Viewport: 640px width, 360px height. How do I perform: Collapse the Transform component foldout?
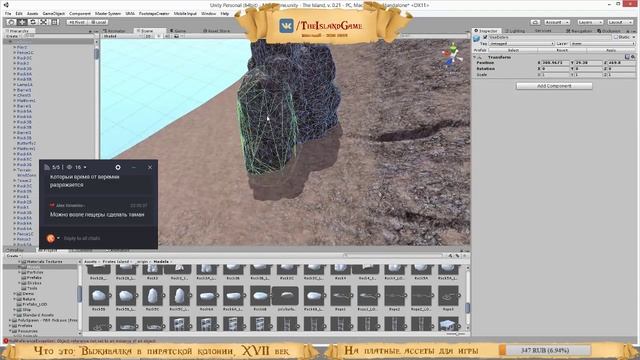click(475, 57)
